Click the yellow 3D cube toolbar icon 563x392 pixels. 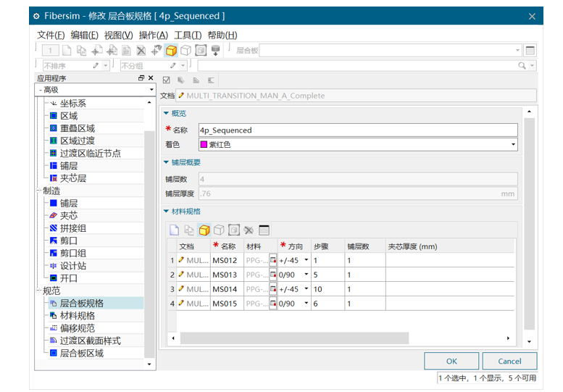pyautogui.click(x=171, y=51)
